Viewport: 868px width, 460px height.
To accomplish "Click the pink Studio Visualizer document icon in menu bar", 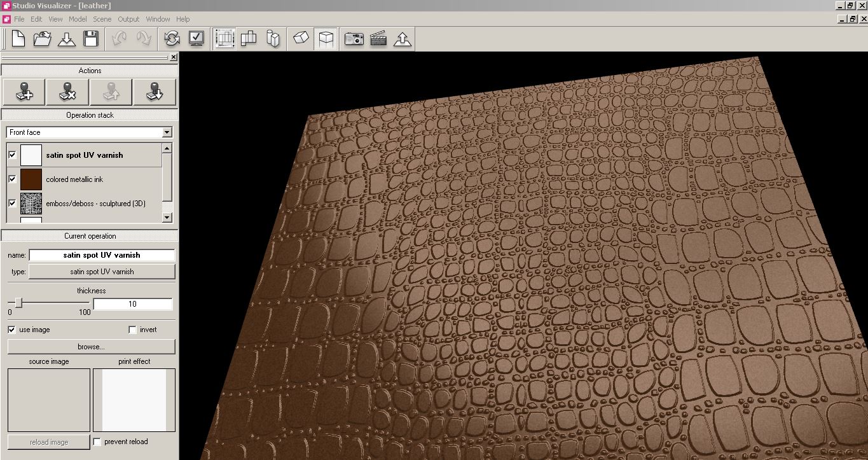I will (6, 19).
